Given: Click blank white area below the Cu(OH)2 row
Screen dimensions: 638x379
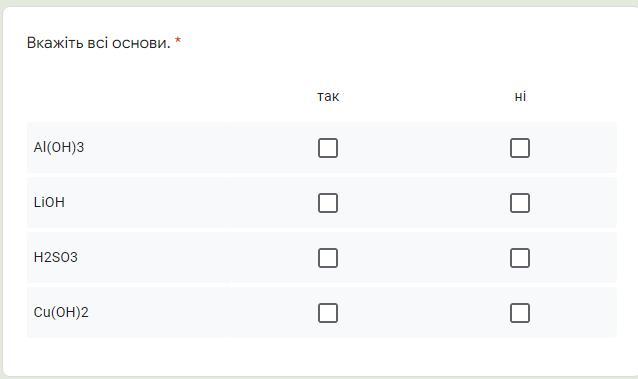Looking at the screenshot, I should tap(321, 356).
